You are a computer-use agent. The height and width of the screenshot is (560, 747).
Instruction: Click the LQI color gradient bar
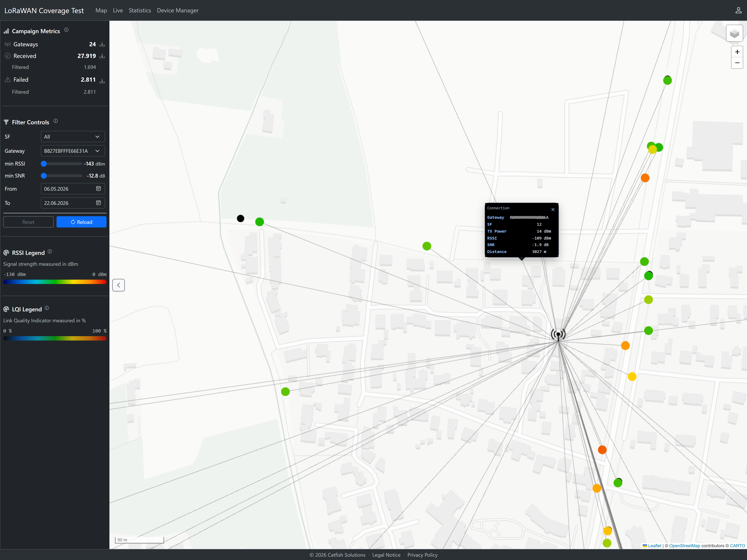55,338
